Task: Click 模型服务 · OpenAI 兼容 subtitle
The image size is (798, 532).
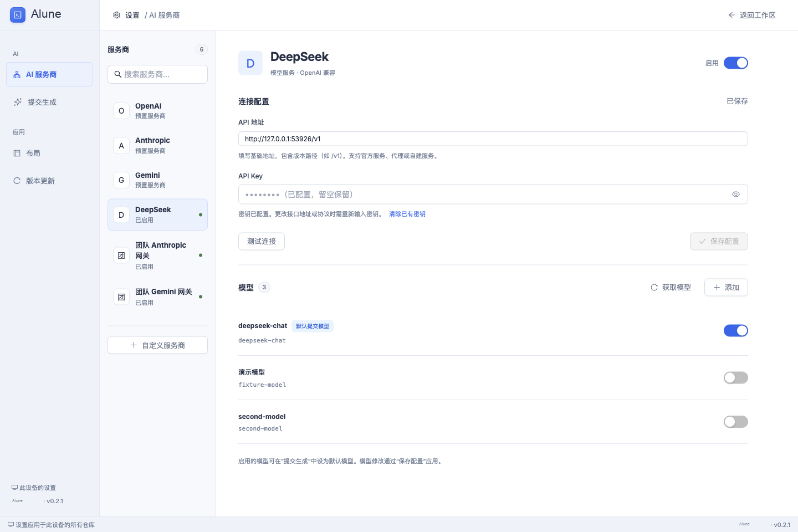Action: pyautogui.click(x=303, y=73)
